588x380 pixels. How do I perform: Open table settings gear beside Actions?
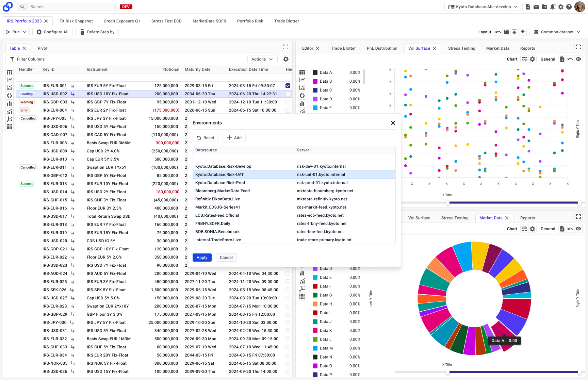[x=286, y=59]
